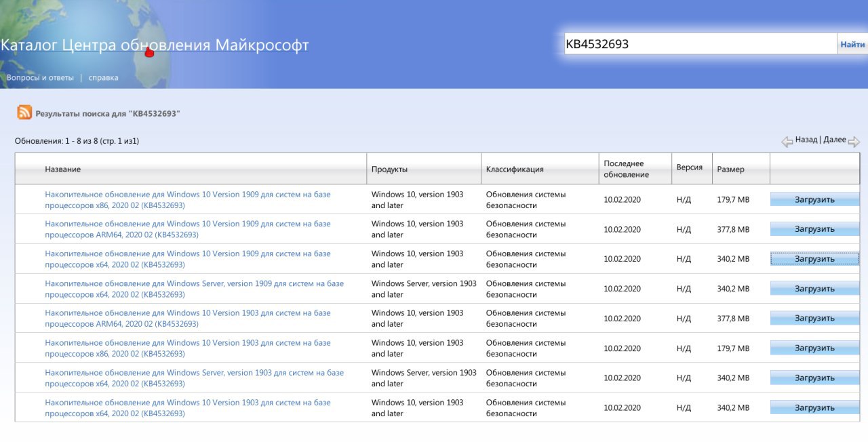Click Обновления системы безопасности in 1909 x86 row
The image size is (868, 444).
[526, 199]
